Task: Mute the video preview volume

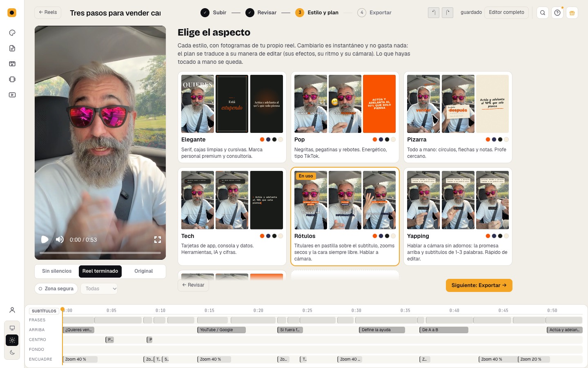Action: tap(60, 240)
